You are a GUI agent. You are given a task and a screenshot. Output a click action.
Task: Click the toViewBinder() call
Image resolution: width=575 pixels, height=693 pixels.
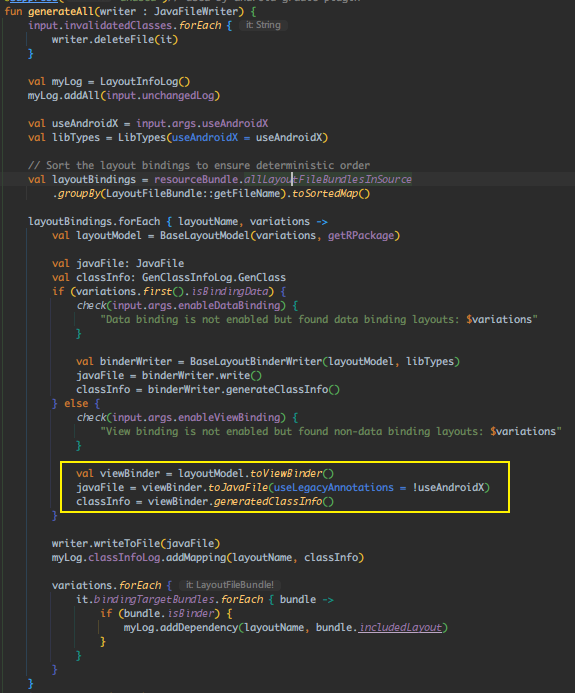click(x=292, y=474)
